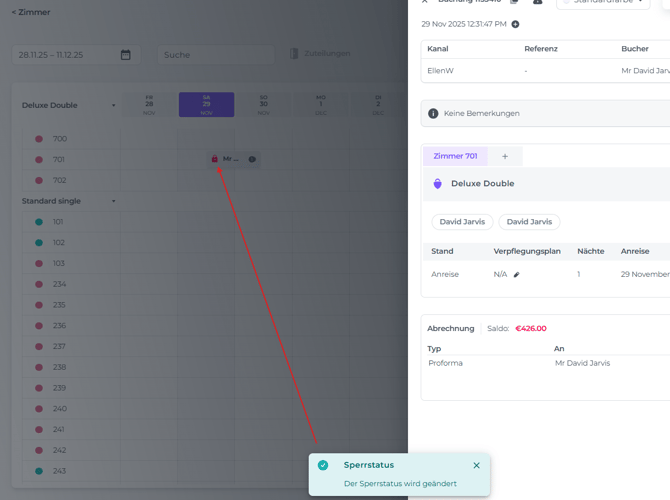Open the calendar date picker icon
This screenshot has height=500, width=670.
(x=126, y=55)
